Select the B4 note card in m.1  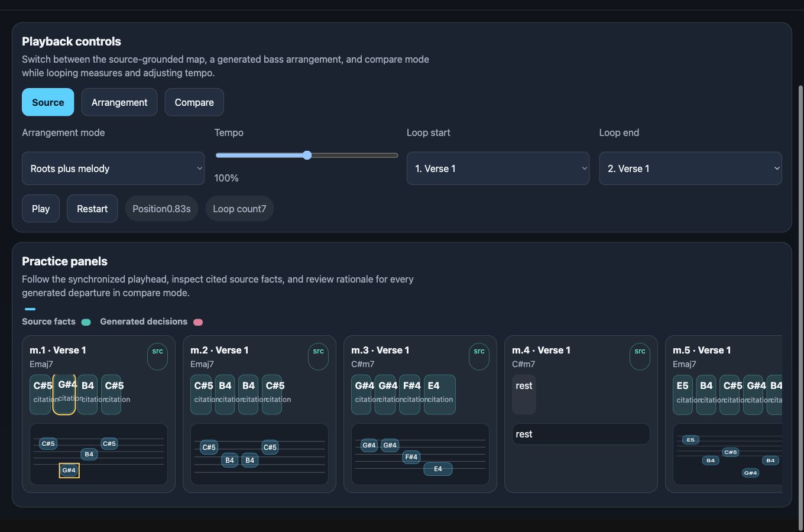pyautogui.click(x=87, y=394)
